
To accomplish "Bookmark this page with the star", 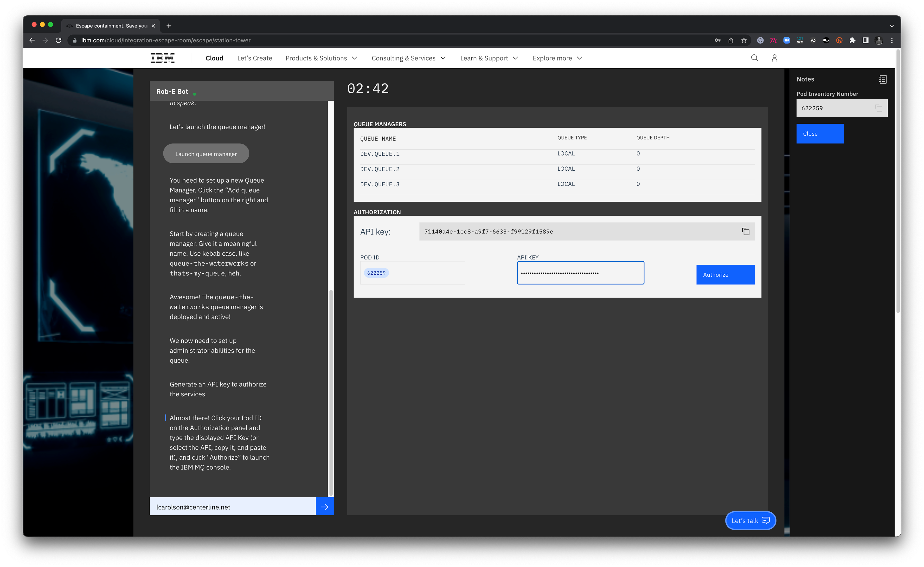I will pos(744,40).
